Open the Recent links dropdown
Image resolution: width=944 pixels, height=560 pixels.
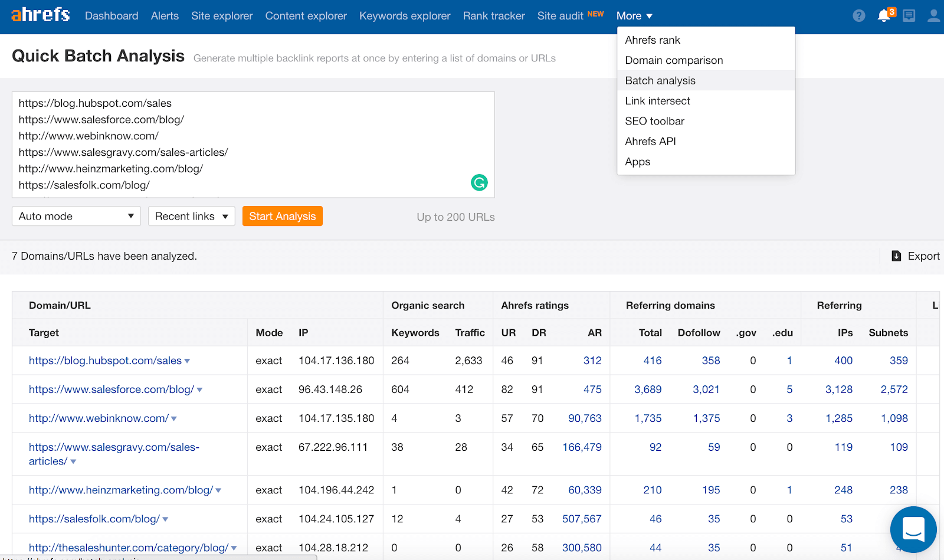point(191,216)
